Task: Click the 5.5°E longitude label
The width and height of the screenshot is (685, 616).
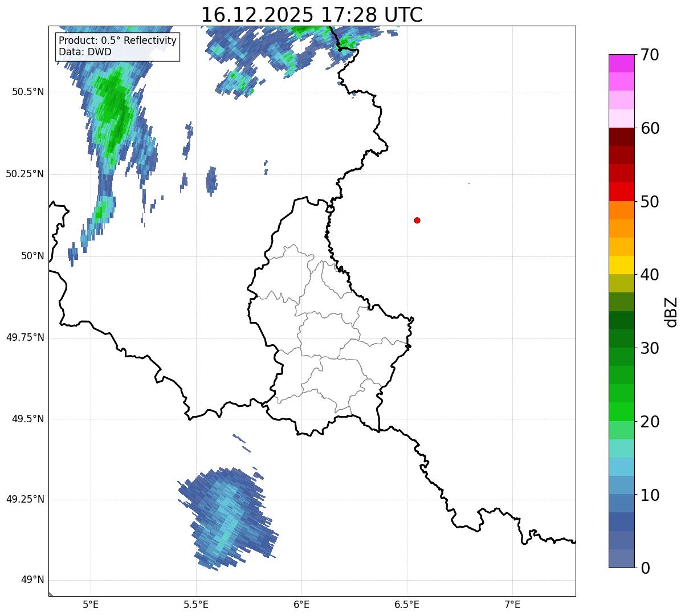Action: pyautogui.click(x=196, y=604)
